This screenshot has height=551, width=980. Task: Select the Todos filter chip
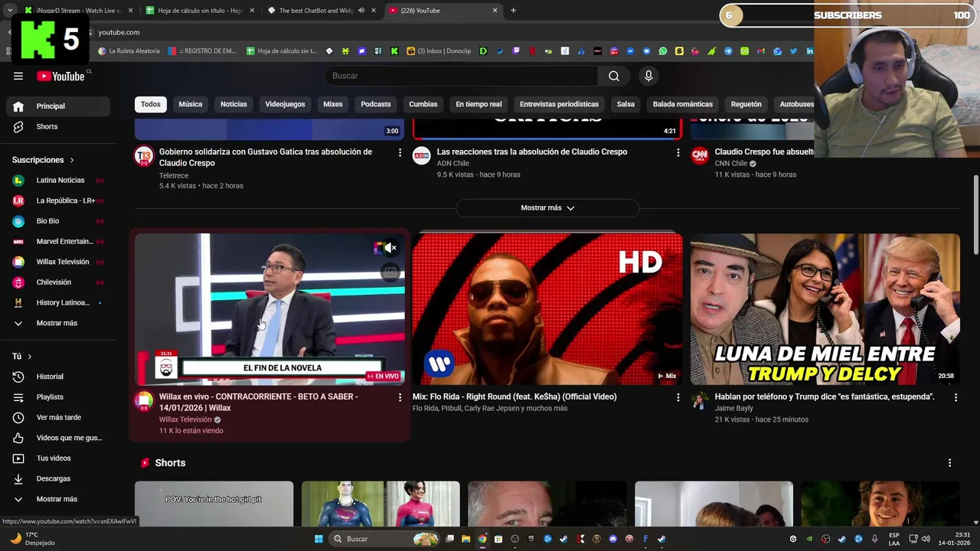(151, 104)
